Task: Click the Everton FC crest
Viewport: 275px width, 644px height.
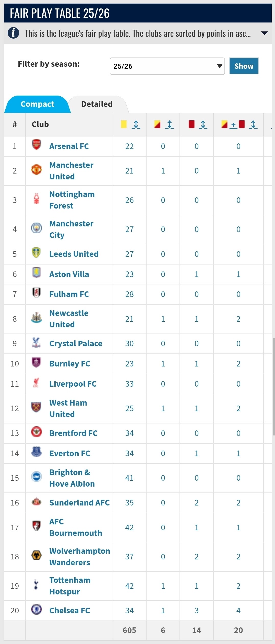Action: (x=37, y=452)
